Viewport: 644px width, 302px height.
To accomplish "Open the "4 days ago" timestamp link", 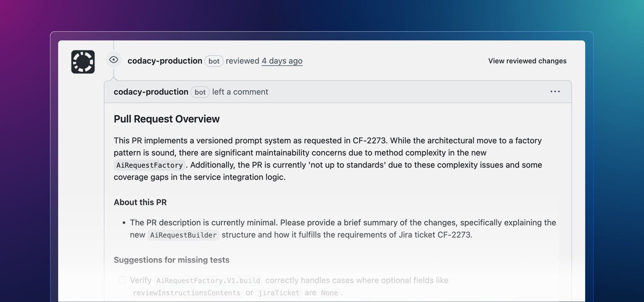I will tap(282, 61).
